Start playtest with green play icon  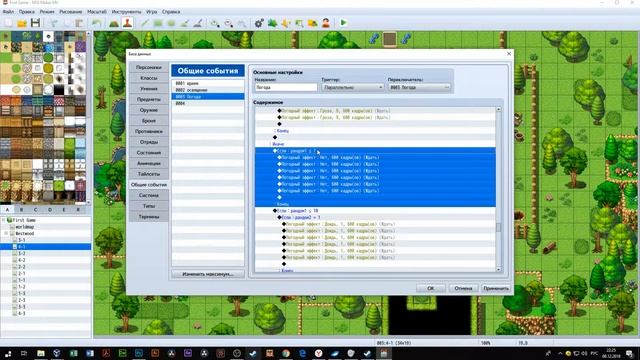click(343, 23)
